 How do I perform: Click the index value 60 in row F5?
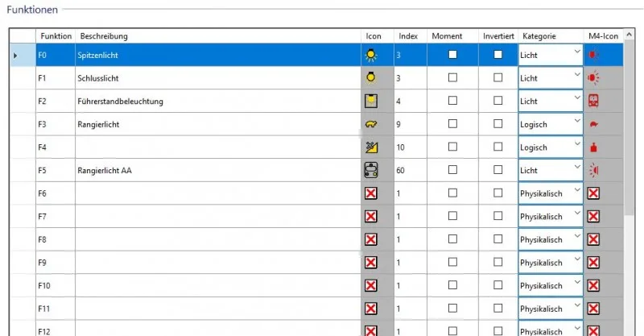[400, 170]
